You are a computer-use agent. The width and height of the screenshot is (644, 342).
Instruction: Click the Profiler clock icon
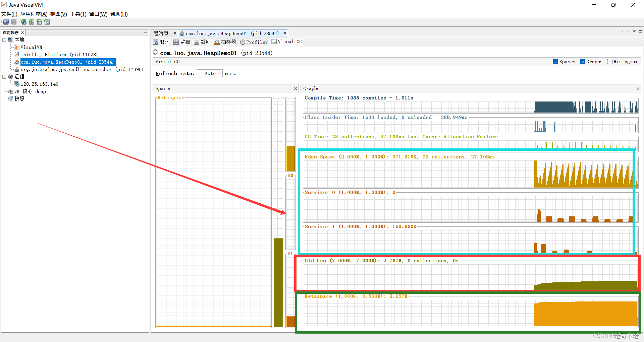pyautogui.click(x=243, y=42)
